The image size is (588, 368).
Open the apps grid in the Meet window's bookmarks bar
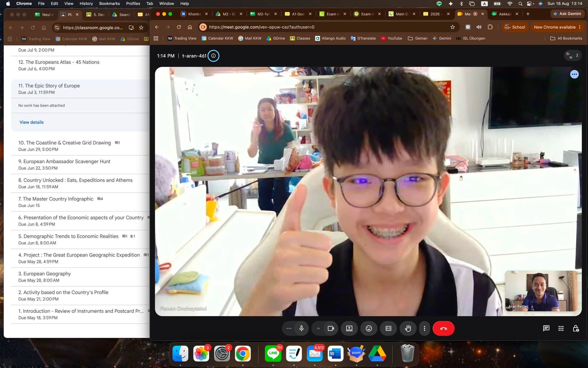[x=156, y=38]
